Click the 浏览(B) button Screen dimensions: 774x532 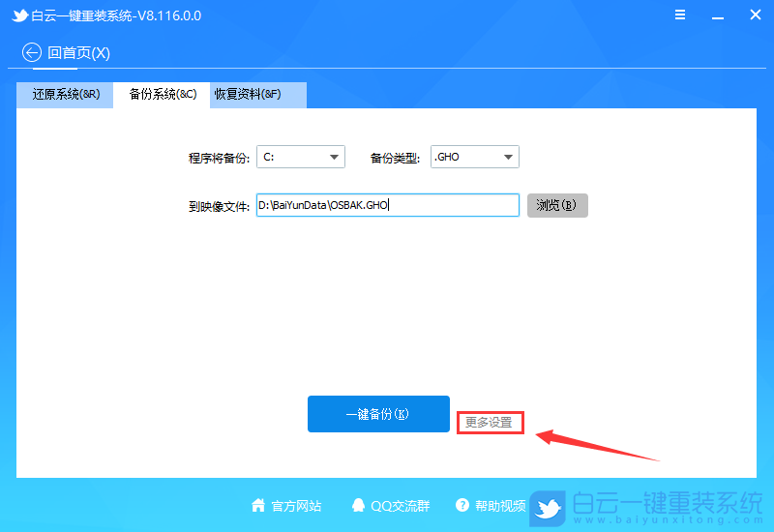pyautogui.click(x=557, y=205)
